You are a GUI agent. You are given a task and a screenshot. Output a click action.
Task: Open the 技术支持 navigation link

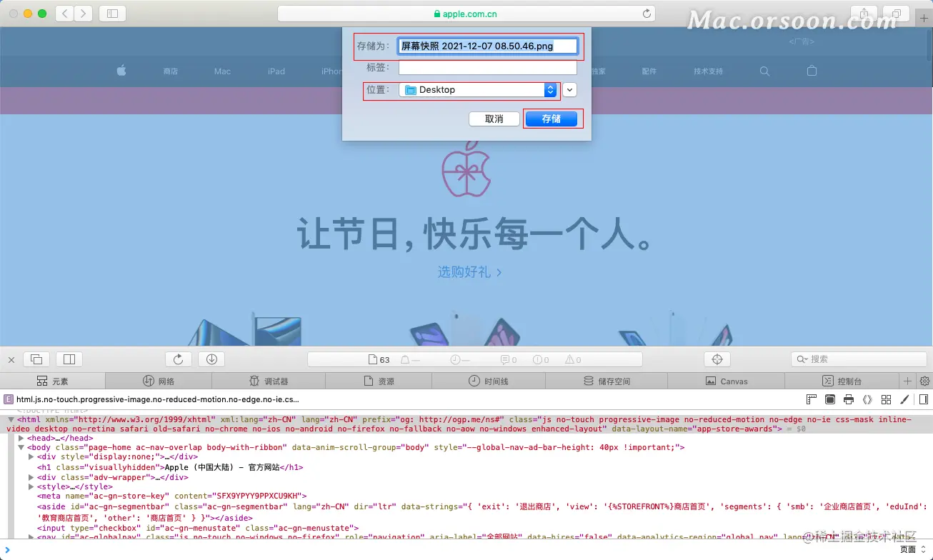tap(708, 71)
